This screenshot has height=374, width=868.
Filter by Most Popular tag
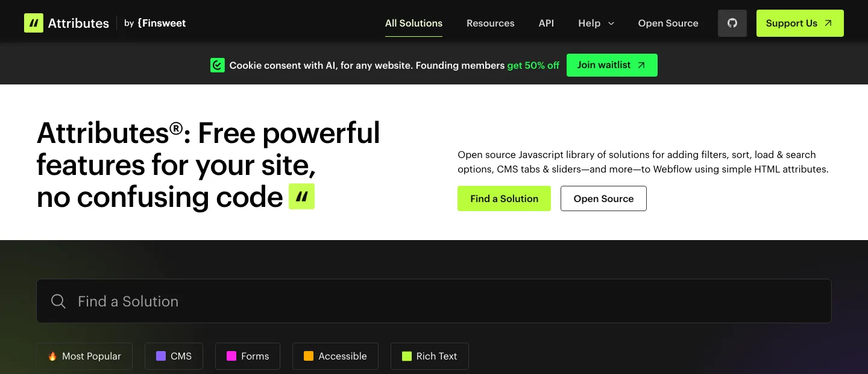coord(84,356)
